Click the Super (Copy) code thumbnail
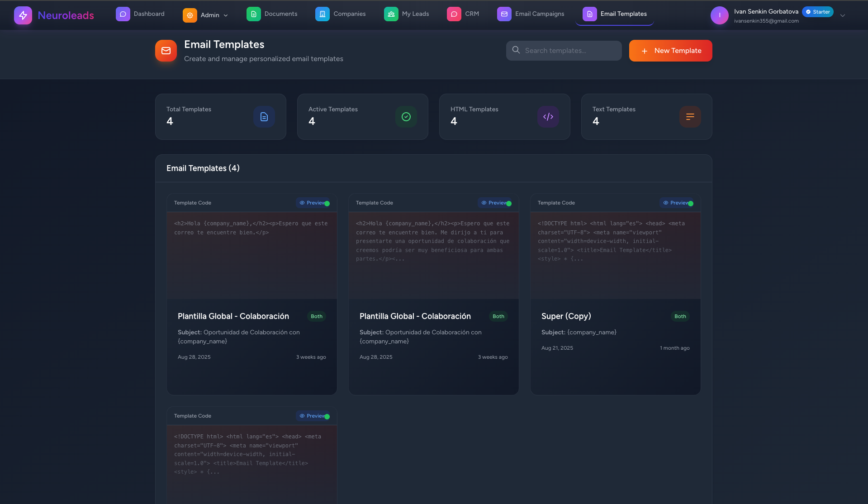Viewport: 868px width, 504px height. pos(616,255)
